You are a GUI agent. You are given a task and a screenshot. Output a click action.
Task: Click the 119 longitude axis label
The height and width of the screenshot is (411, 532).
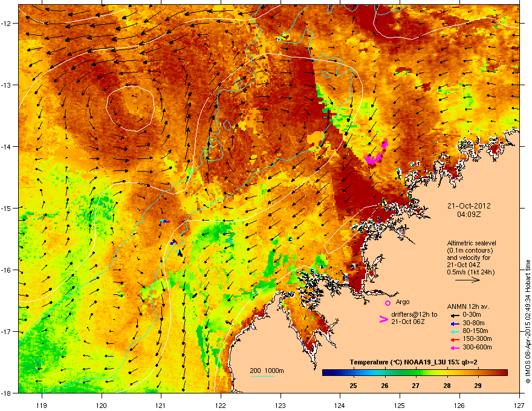42,406
